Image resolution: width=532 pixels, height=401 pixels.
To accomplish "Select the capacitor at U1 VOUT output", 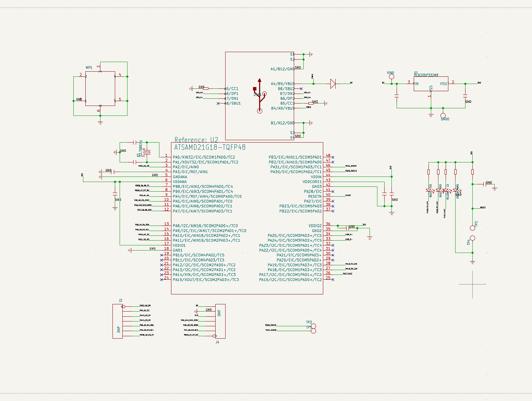I will [x=465, y=96].
